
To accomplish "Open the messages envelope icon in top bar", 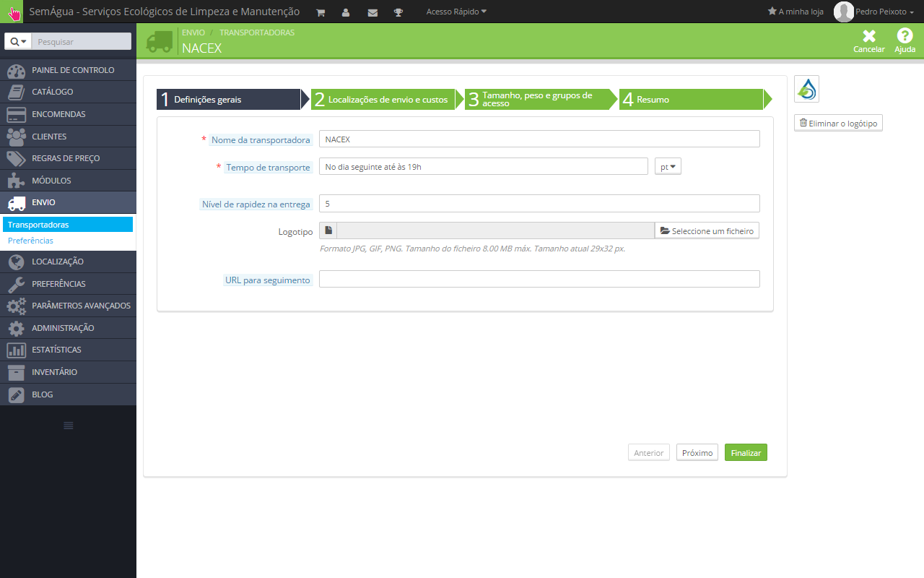I will [372, 12].
